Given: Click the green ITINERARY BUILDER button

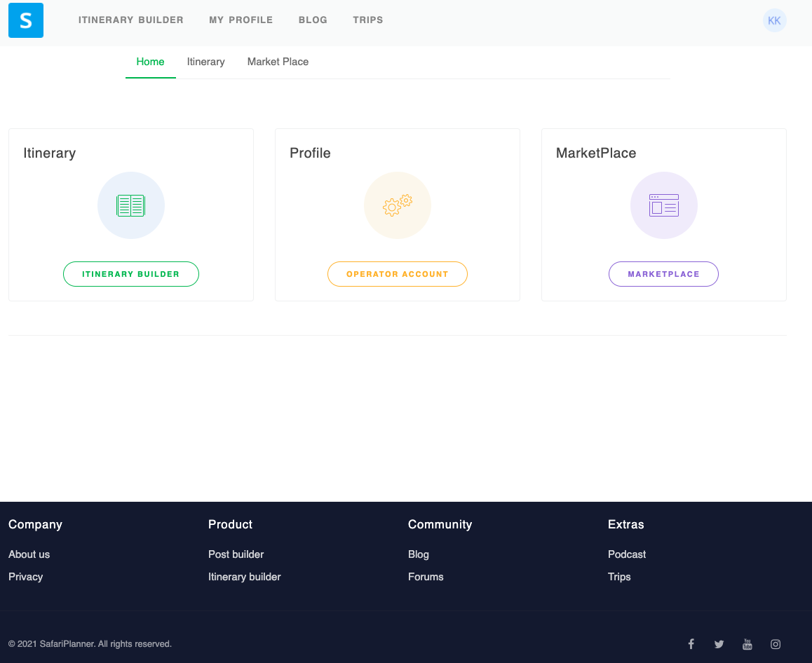Looking at the screenshot, I should 131,274.
